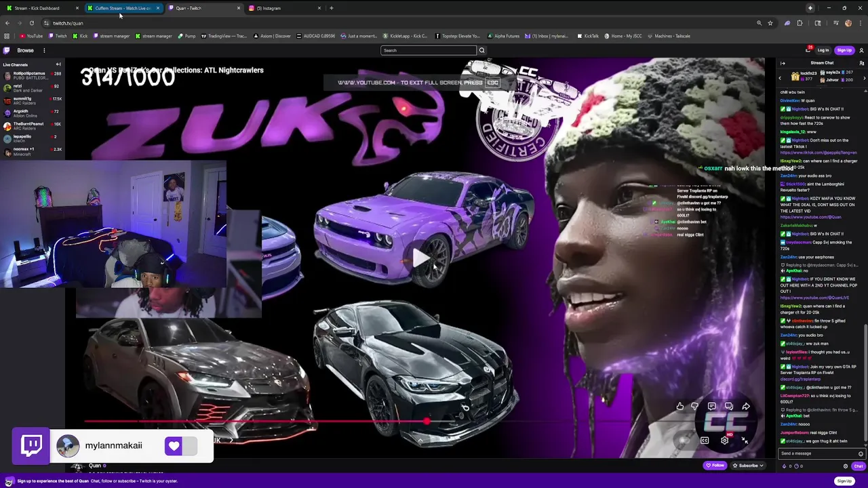This screenshot has height=488, width=868.
Task: Toggle closed captions CC in the video
Action: pos(705,441)
